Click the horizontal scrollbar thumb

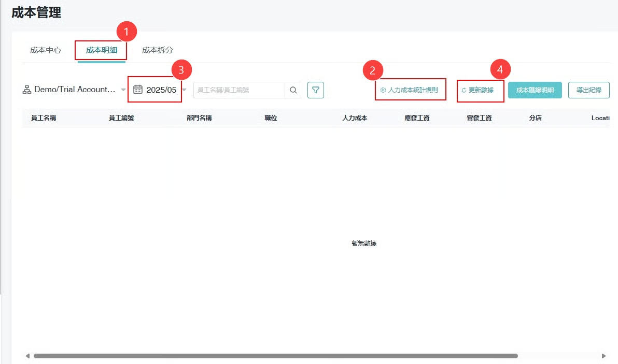275,356
